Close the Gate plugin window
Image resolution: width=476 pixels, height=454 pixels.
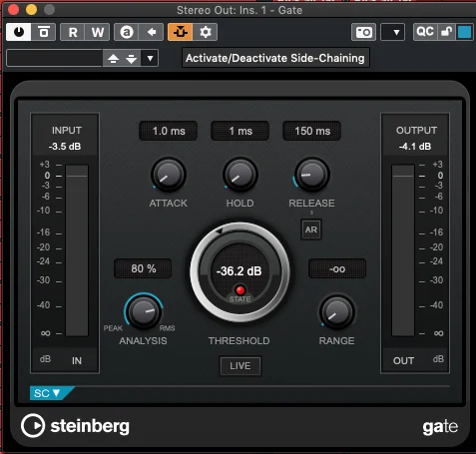[x=13, y=10]
